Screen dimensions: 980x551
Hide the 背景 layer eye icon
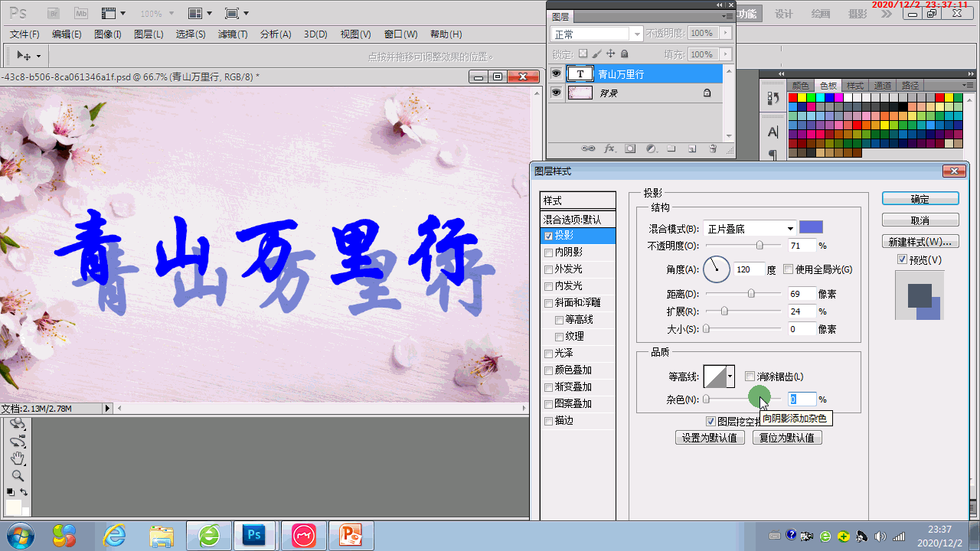557,93
